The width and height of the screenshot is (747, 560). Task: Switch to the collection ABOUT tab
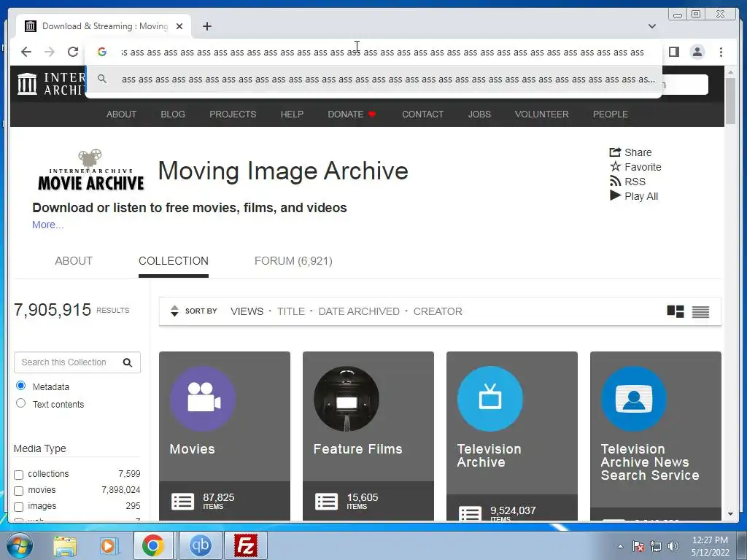pos(74,261)
